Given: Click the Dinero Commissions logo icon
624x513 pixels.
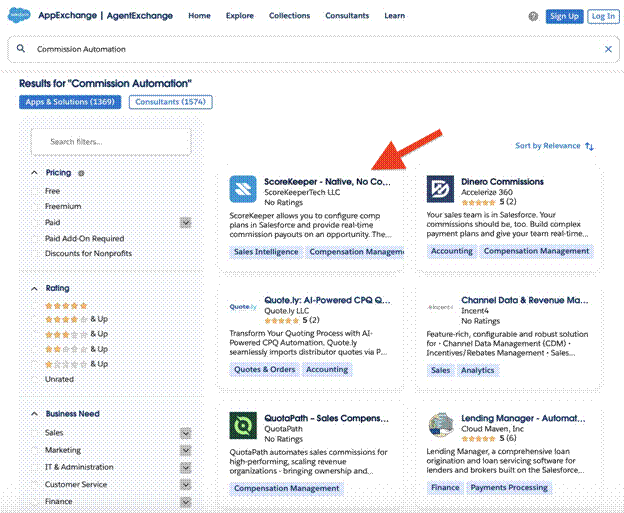Looking at the screenshot, I should pyautogui.click(x=440, y=189).
